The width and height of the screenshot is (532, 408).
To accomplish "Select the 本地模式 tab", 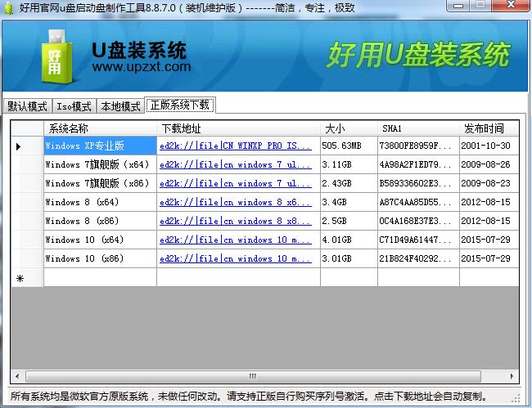I will tap(120, 106).
